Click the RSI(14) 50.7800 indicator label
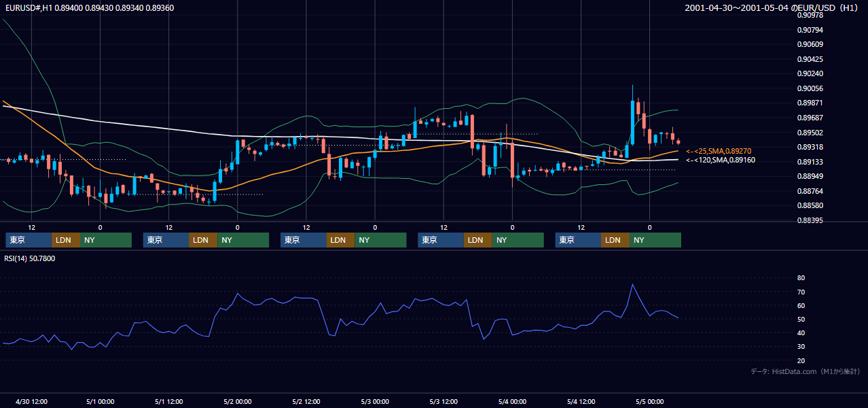The width and height of the screenshot is (868, 408). point(30,258)
